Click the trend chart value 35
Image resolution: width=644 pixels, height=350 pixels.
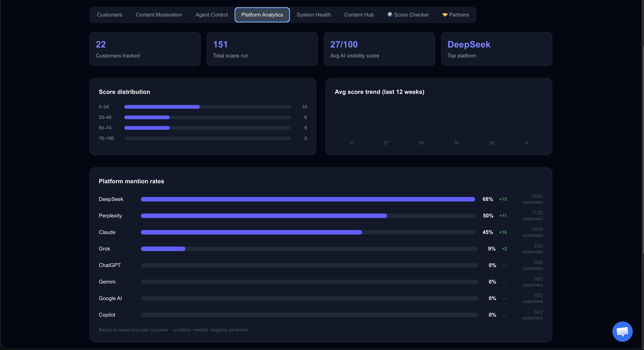[456, 143]
